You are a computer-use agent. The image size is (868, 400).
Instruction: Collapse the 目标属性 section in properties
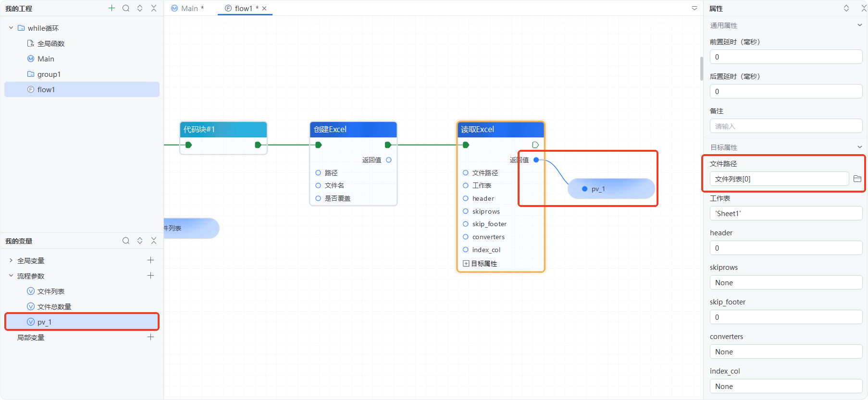coord(860,147)
